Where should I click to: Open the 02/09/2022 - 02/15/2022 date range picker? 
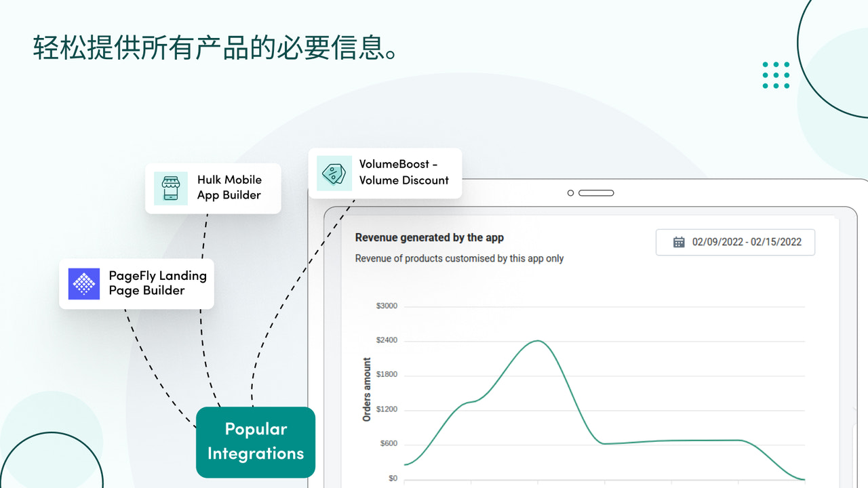735,242
